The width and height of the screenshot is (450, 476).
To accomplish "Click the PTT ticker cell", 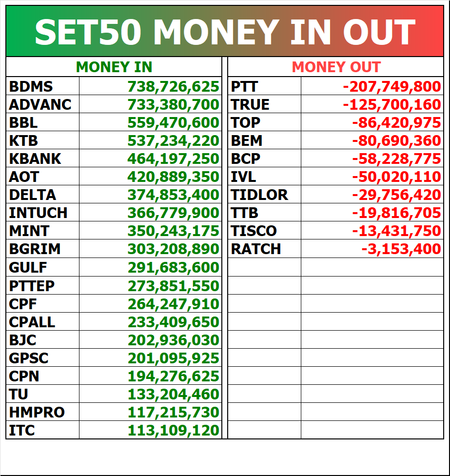I will (264, 86).
